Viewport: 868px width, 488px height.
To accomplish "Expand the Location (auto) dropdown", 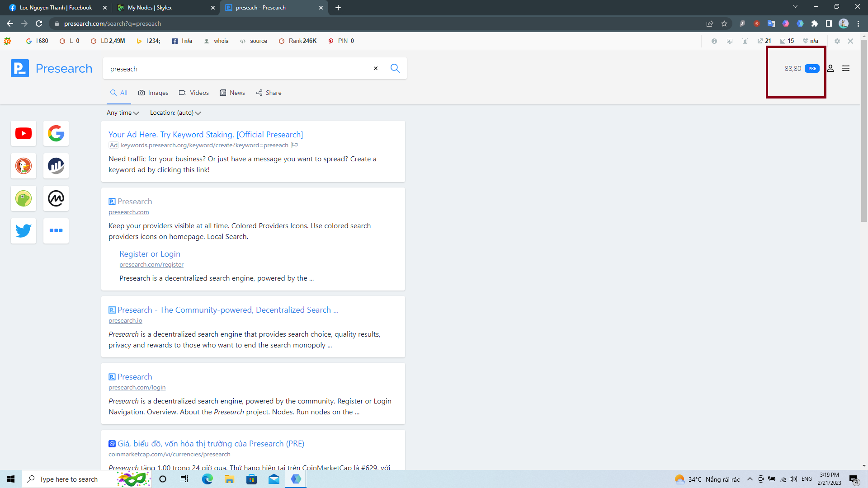I will coord(175,113).
